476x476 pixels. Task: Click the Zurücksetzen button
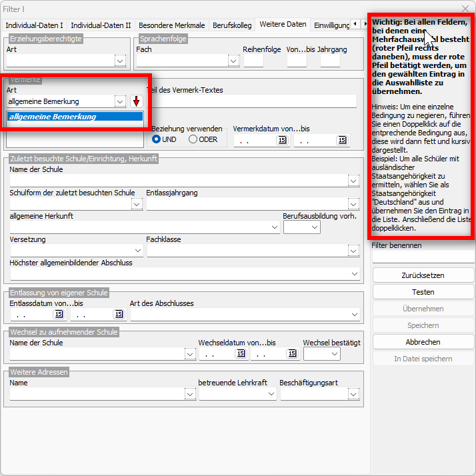[x=423, y=275]
